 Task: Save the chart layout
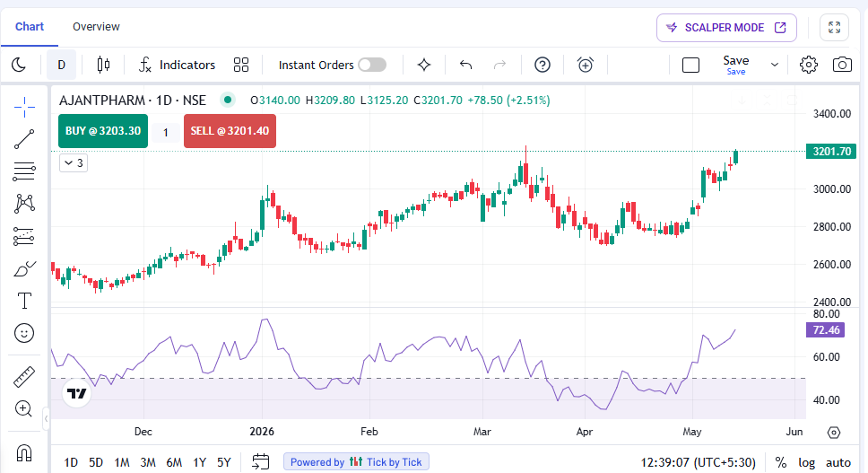735,65
